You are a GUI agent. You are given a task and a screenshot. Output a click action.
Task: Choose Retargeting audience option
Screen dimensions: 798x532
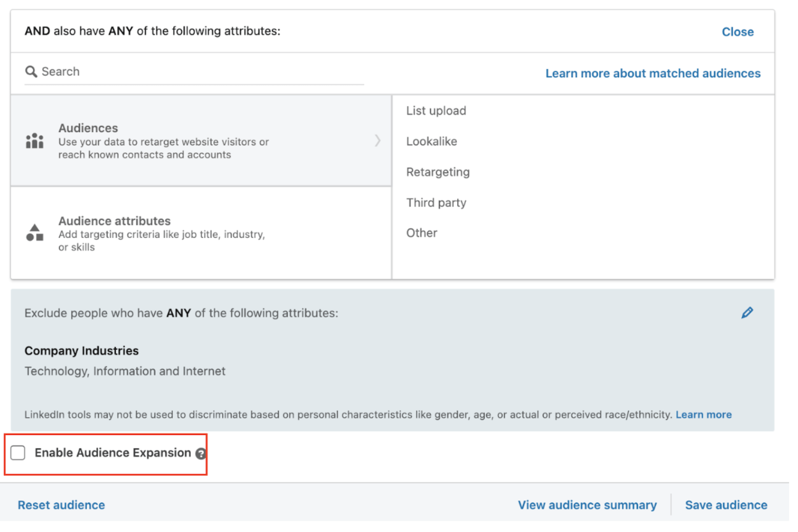click(x=438, y=172)
